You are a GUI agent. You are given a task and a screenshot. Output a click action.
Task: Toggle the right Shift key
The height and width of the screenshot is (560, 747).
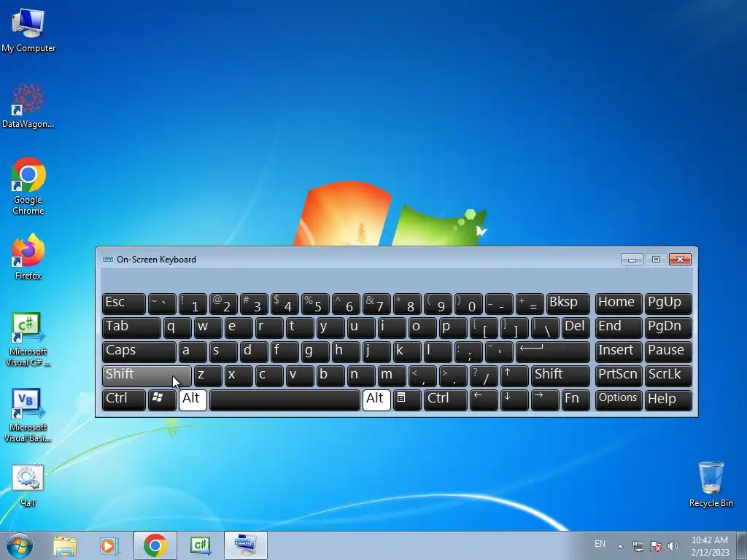tap(560, 376)
